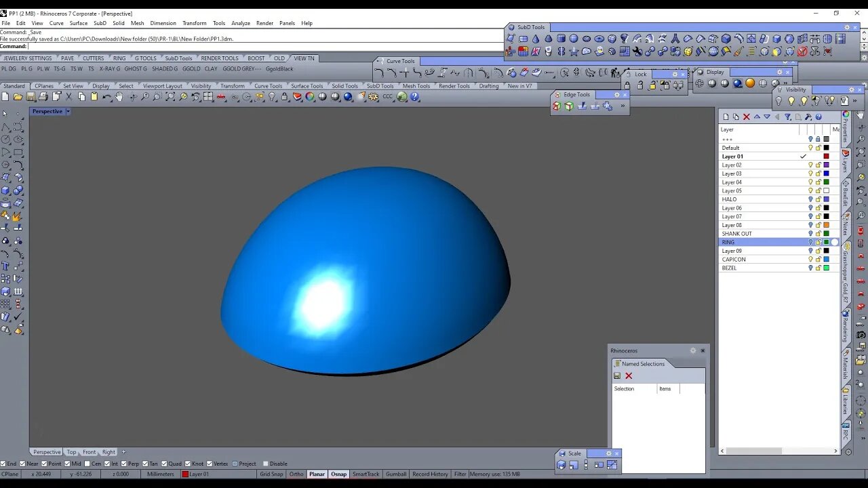Click the Hide objects bulb in Visibility toolbar
This screenshot has width=868, height=488.
tap(778, 100)
